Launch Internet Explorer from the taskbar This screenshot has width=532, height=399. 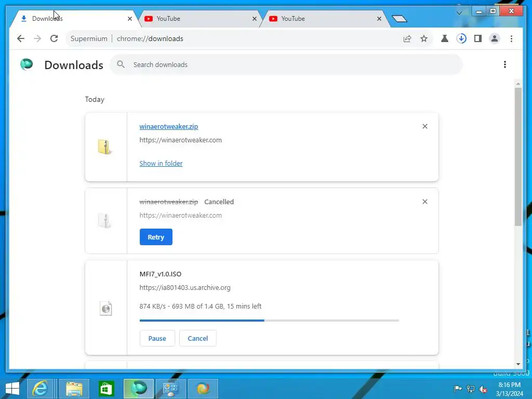click(41, 389)
